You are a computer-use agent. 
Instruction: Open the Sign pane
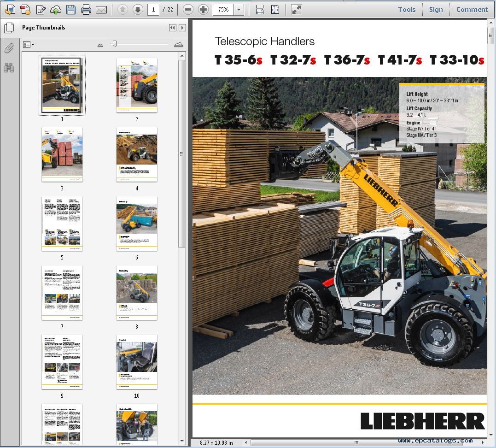click(436, 10)
